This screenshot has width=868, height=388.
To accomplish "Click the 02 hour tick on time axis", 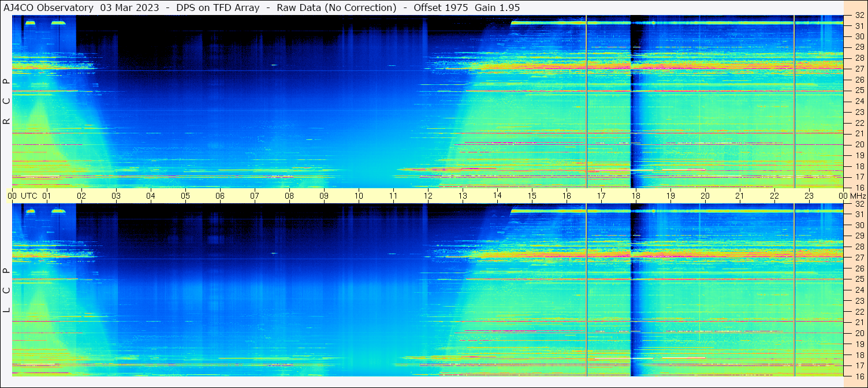I will click(81, 196).
